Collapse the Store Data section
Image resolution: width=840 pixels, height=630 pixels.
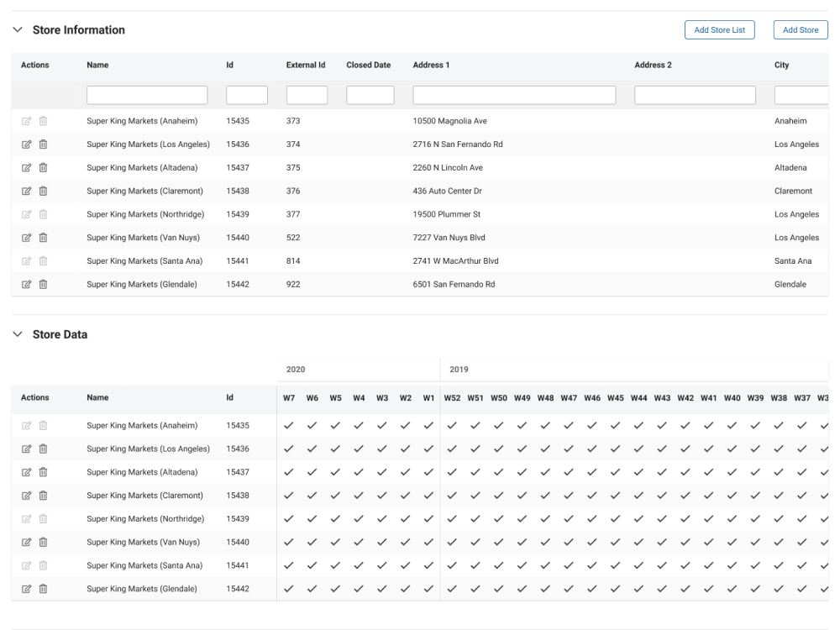click(18, 334)
